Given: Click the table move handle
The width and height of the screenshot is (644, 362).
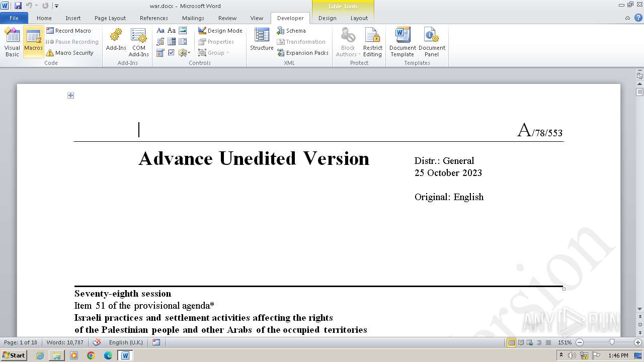Looking at the screenshot, I should tap(71, 96).
